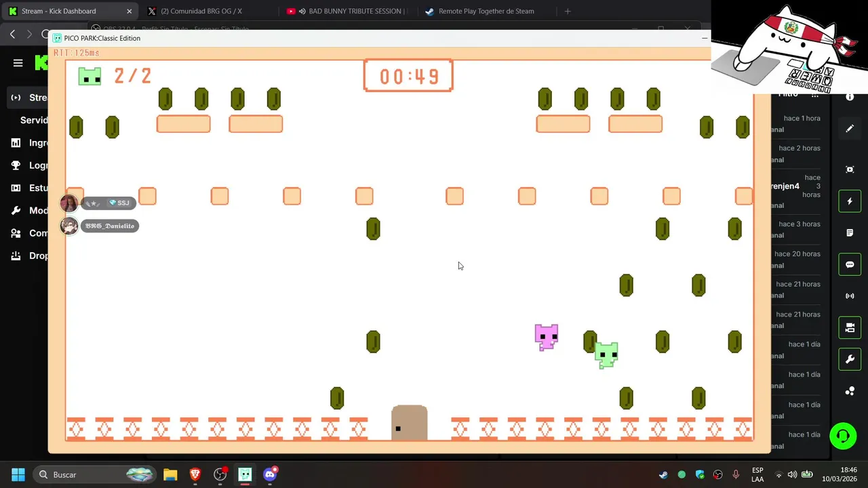Click the taskbar Buscar search box

tap(96, 474)
